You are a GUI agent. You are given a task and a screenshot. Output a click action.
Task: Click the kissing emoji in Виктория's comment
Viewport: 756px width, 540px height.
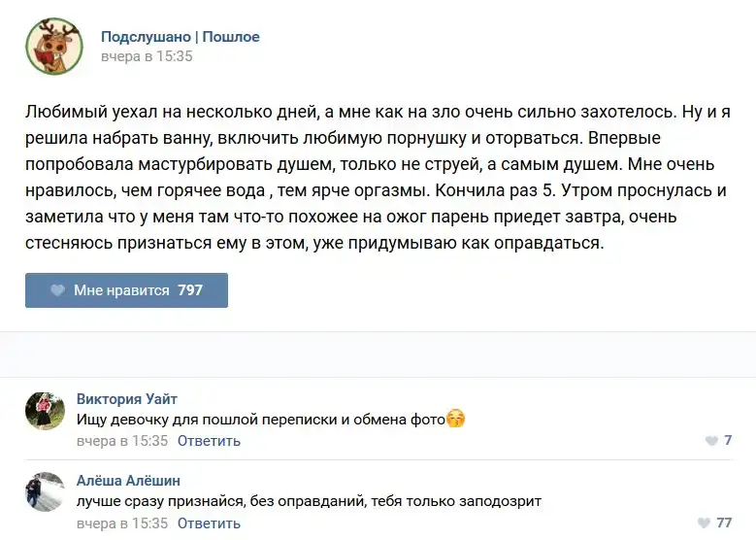pyautogui.click(x=456, y=420)
